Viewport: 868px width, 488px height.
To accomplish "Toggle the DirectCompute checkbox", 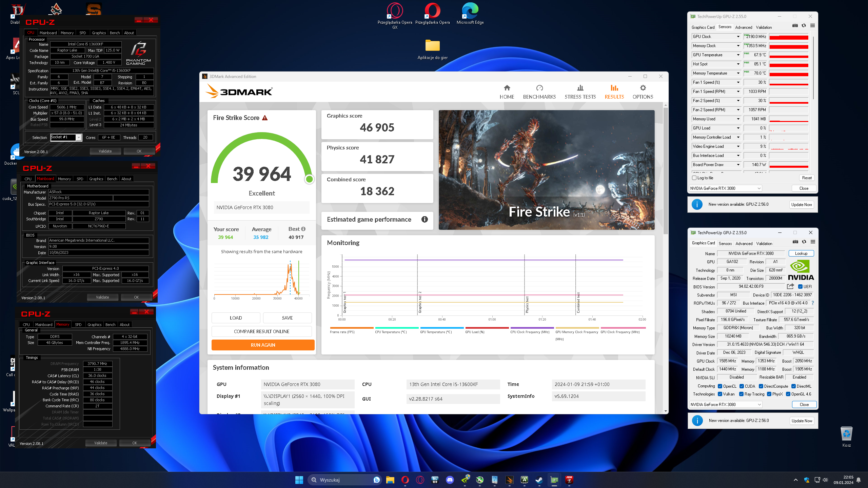I will click(x=761, y=386).
